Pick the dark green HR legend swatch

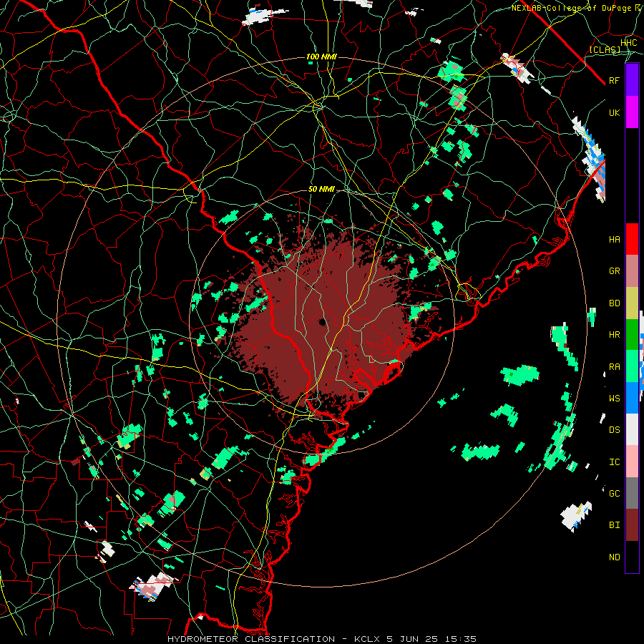click(x=632, y=335)
